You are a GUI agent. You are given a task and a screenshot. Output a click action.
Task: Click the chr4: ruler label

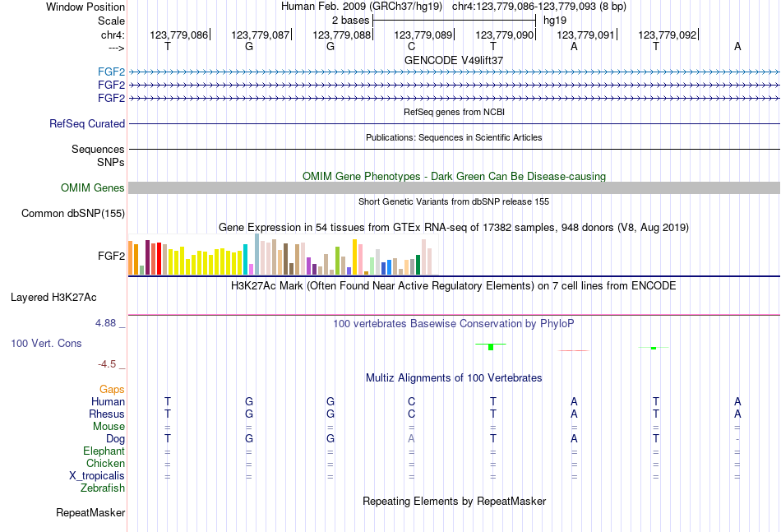[x=113, y=35]
